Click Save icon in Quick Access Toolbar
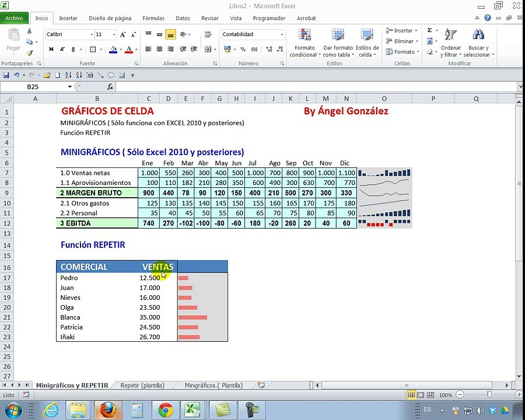Image resolution: width=525 pixels, height=420 pixels. pyautogui.click(x=6, y=75)
